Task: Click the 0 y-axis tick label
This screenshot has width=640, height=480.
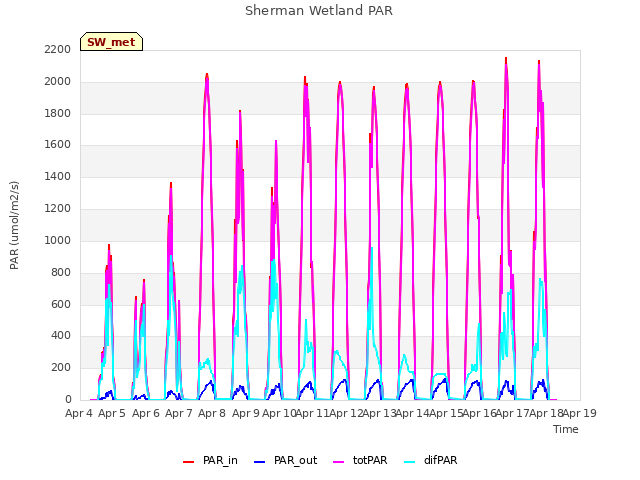Action: (x=68, y=399)
